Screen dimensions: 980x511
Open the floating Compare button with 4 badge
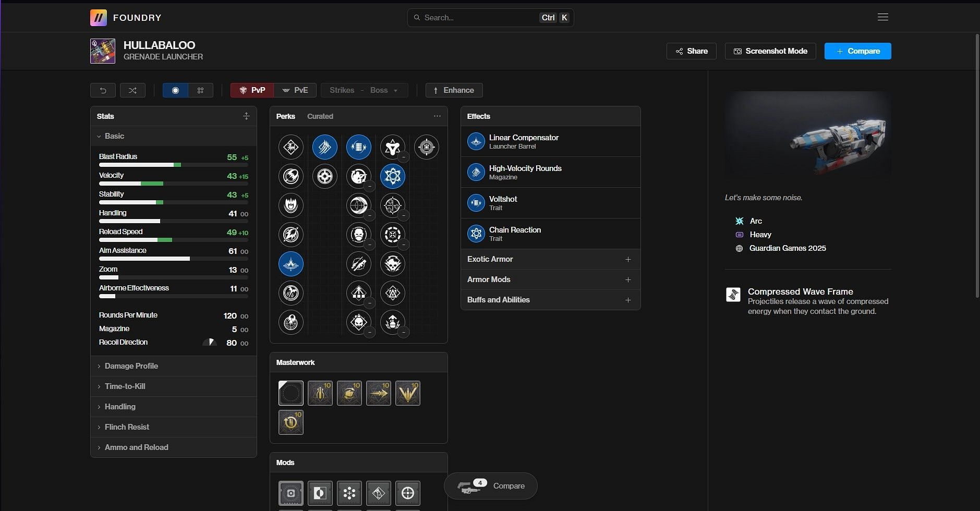[x=490, y=486]
